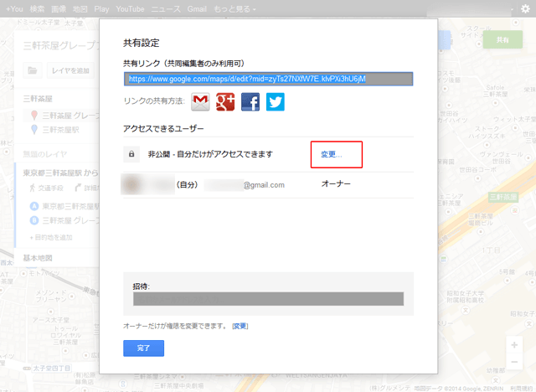
Task: Select the shared link URL field
Action: [268, 79]
